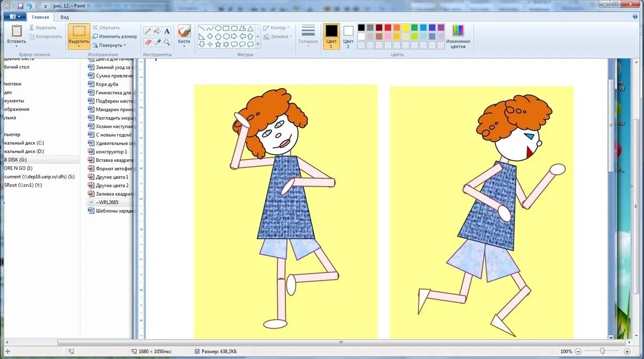Click the Обрезать crop button
Viewport: 644px width, 359px height.
tap(106, 28)
